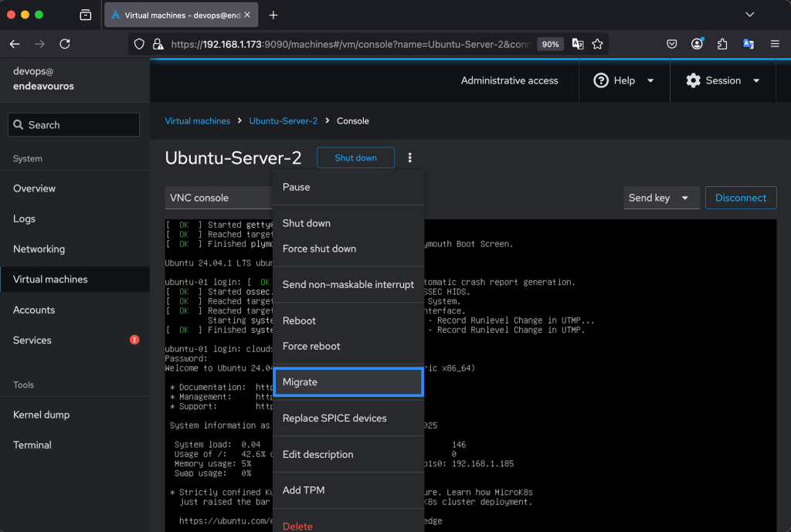
Task: Bookmark this page with the star icon
Action: tap(597, 44)
